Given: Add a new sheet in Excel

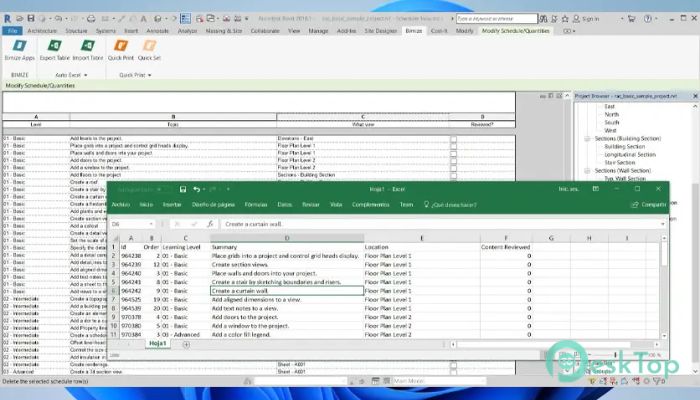Looking at the screenshot, I should [186, 344].
